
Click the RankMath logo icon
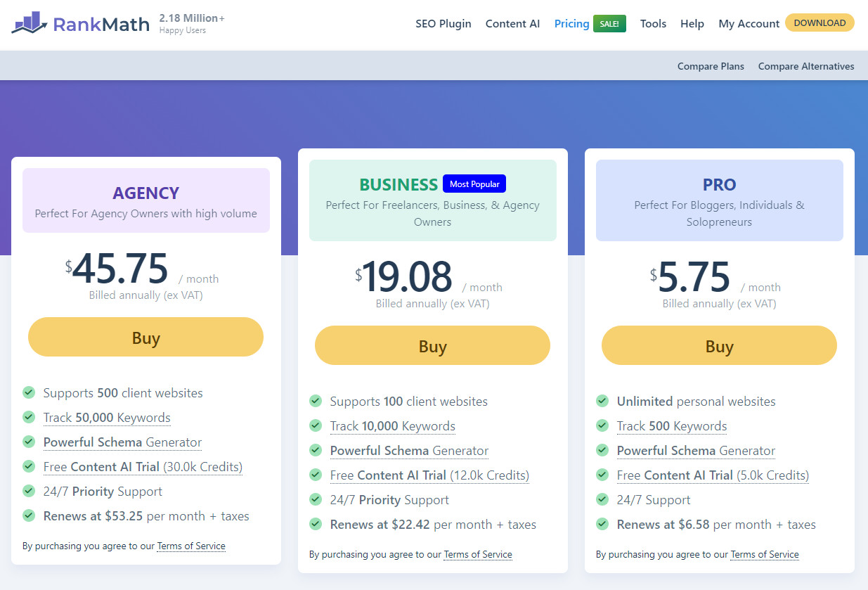[x=28, y=23]
